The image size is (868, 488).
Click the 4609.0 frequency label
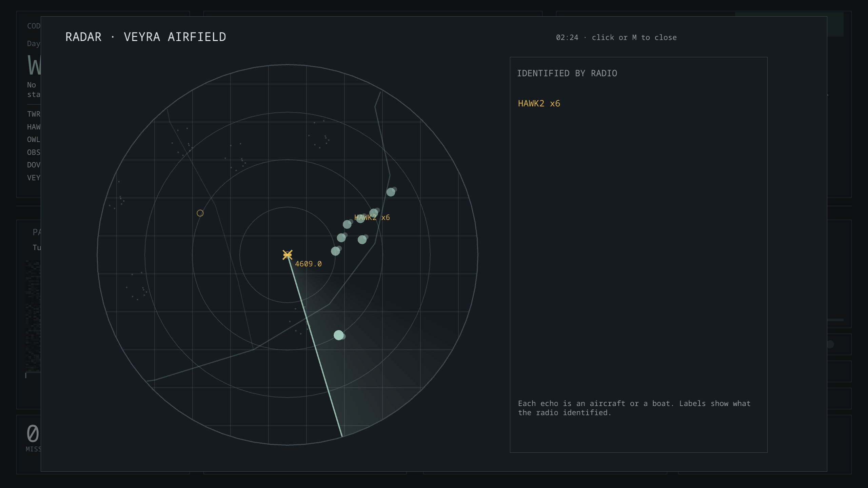[x=308, y=264]
